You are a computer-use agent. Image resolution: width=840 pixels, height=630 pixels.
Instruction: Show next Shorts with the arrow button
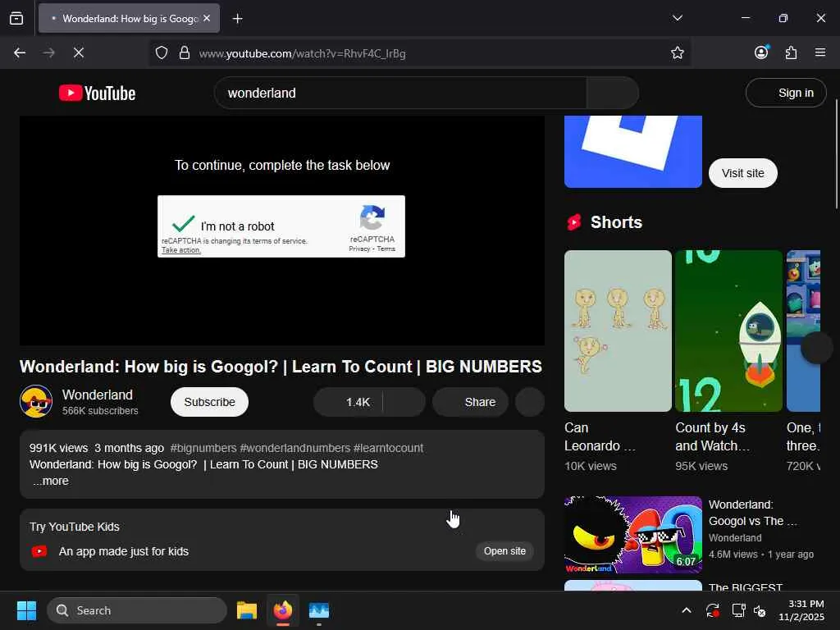816,348
